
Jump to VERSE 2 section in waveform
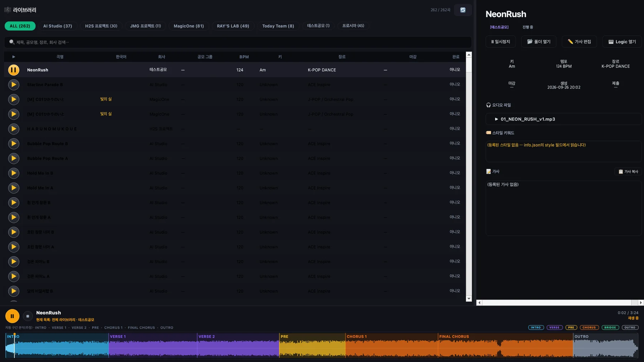point(238,346)
